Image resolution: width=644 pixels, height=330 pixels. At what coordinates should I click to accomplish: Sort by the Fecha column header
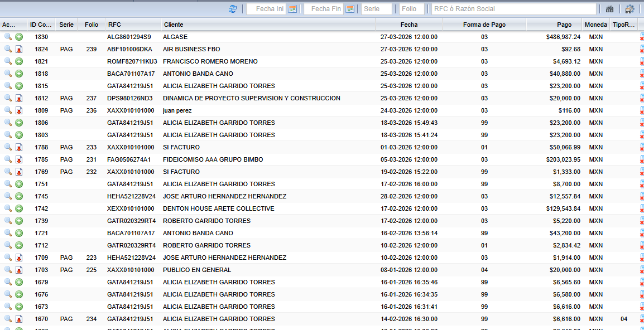pyautogui.click(x=408, y=25)
